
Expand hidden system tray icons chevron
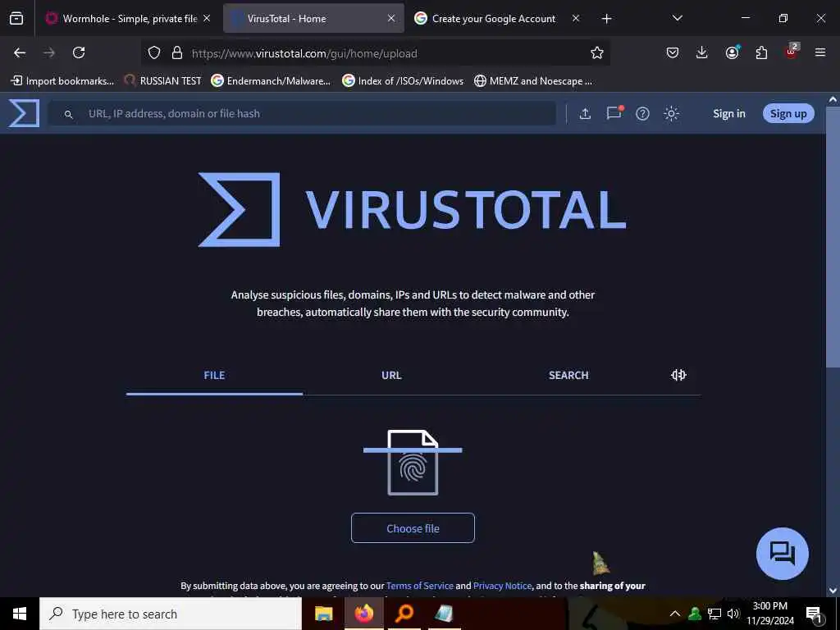tap(675, 614)
